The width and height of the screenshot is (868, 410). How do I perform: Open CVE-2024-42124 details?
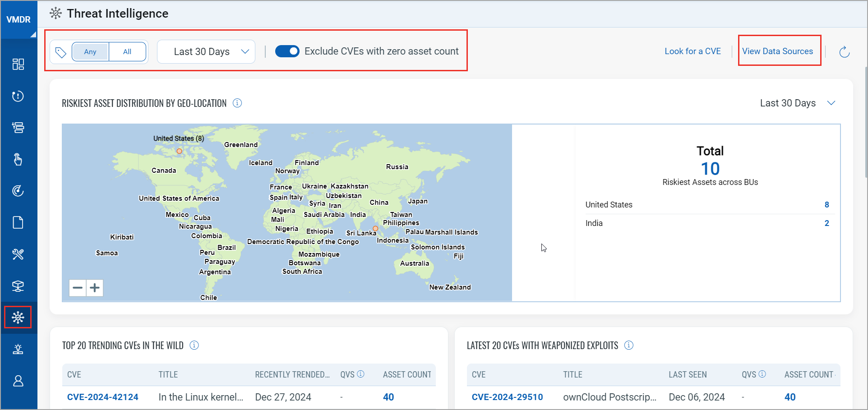pyautogui.click(x=103, y=397)
